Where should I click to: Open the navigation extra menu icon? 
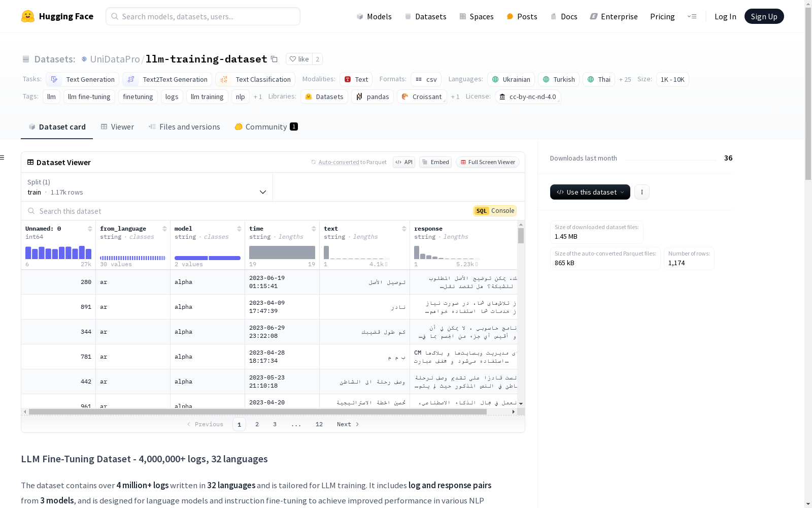[x=692, y=16]
